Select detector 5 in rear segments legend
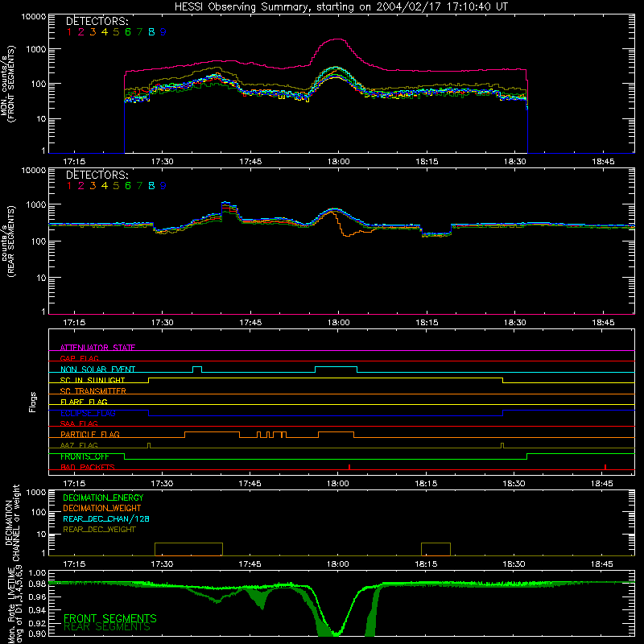This screenshot has width=644, height=644. pos(116,186)
